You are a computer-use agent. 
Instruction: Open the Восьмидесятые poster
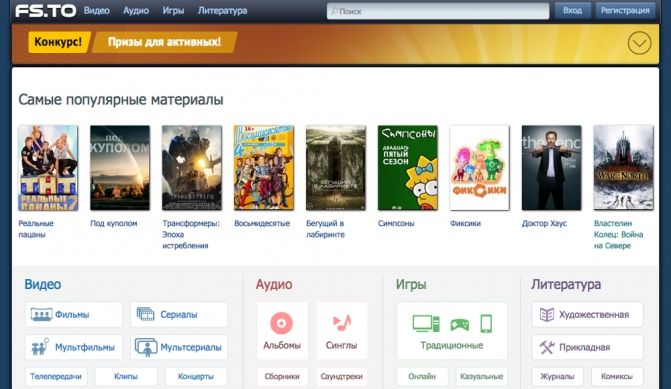[x=264, y=168]
